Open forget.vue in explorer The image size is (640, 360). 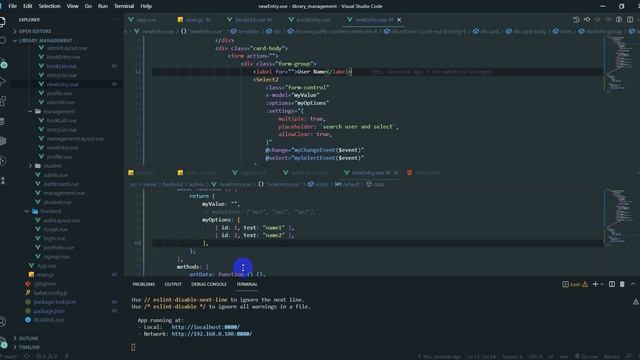point(56,229)
